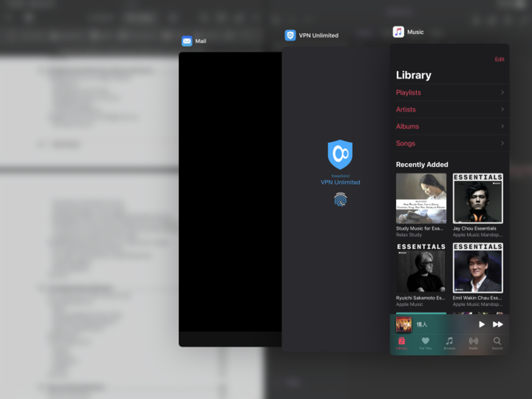Tap the Music app icon header
This screenshot has height=399, width=532.
pos(398,32)
